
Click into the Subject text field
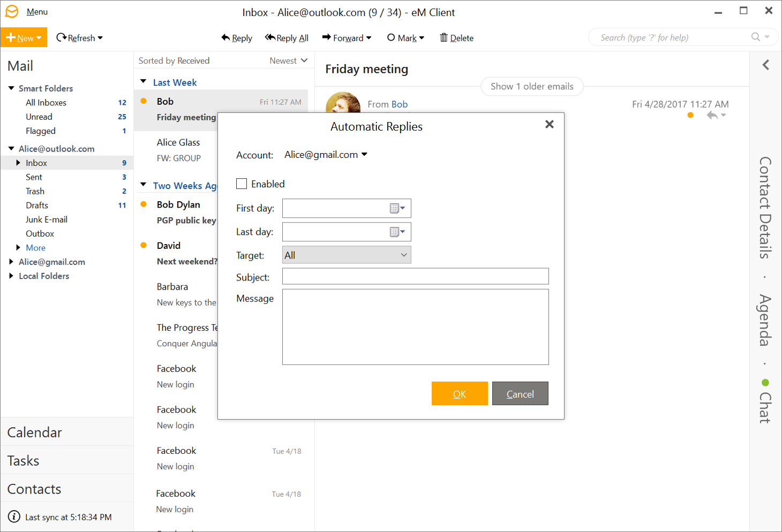[415, 277]
